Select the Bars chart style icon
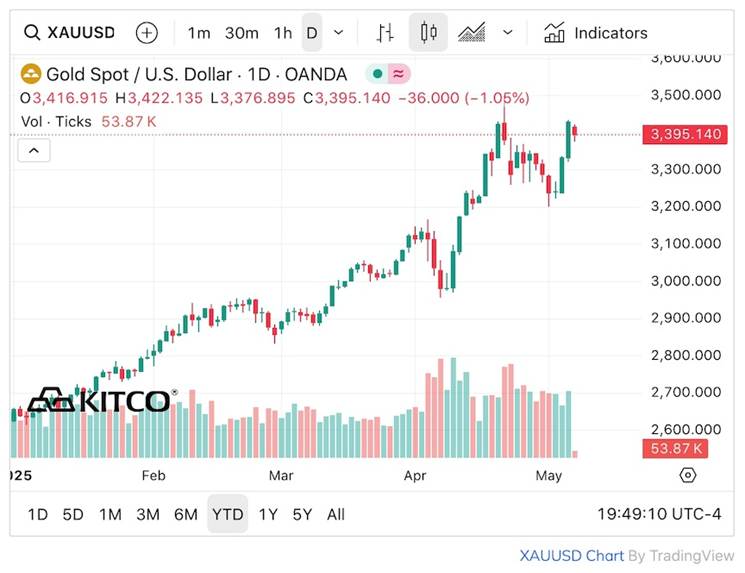The width and height of the screenshot is (745, 573). coord(385,33)
